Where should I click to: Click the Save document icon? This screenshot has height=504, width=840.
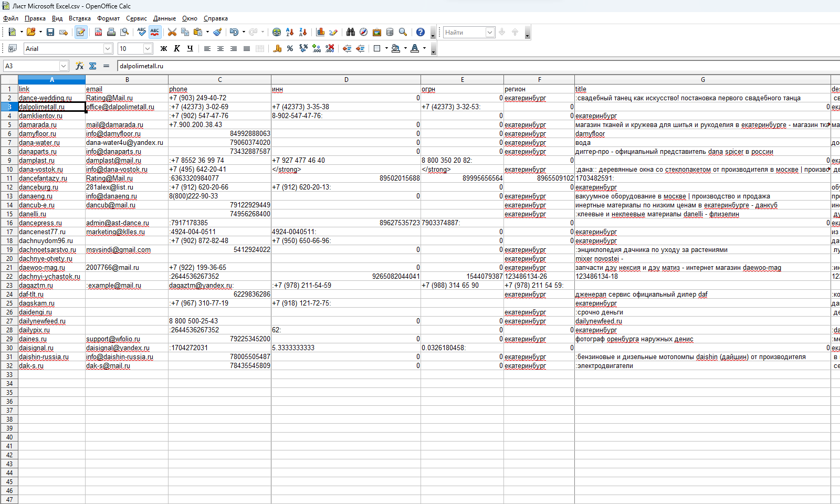tap(50, 32)
